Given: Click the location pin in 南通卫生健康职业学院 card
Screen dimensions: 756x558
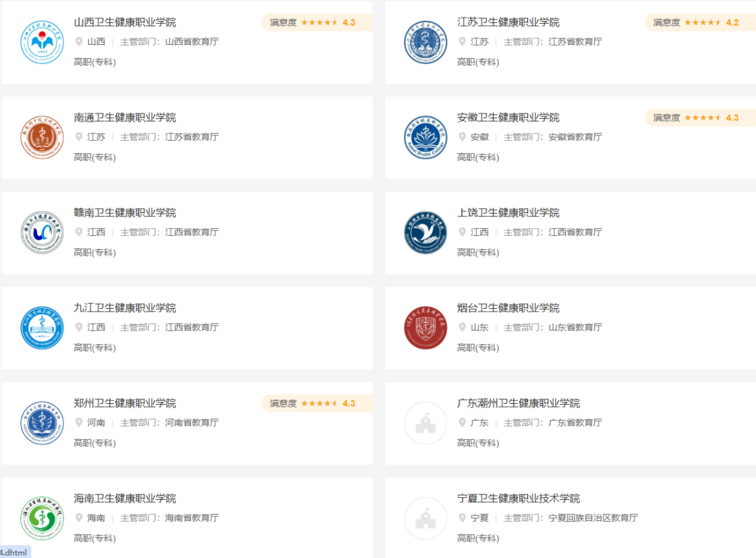Looking at the screenshot, I should tap(79, 137).
